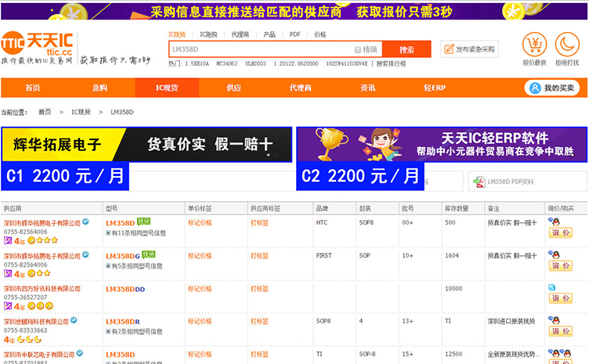589x364 pixels.
Task: Select the 代理商 search tab
Action: (240, 34)
